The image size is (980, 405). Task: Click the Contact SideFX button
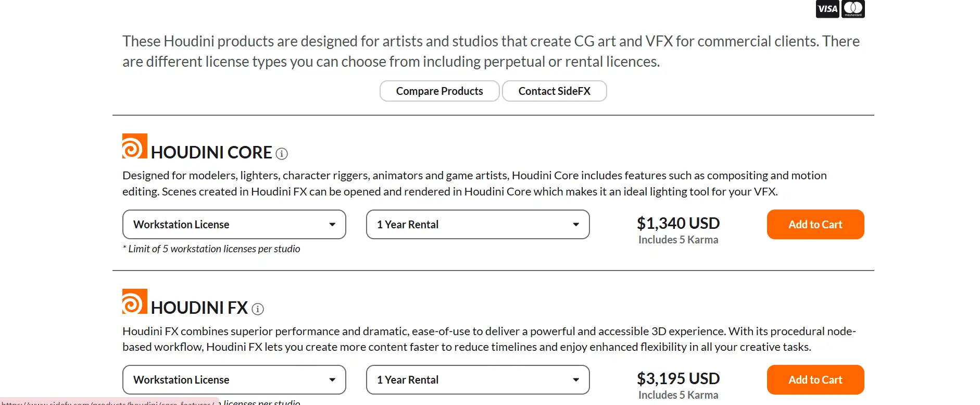point(555,91)
